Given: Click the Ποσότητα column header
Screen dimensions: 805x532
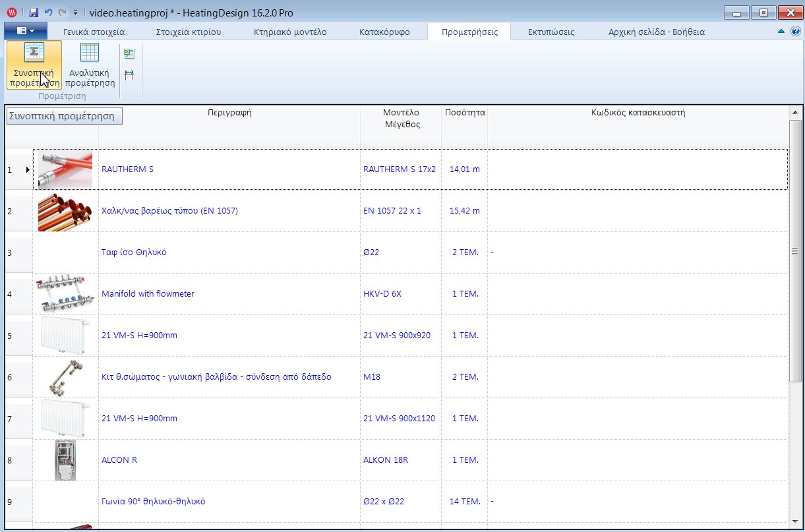Looking at the screenshot, I should pyautogui.click(x=465, y=113).
